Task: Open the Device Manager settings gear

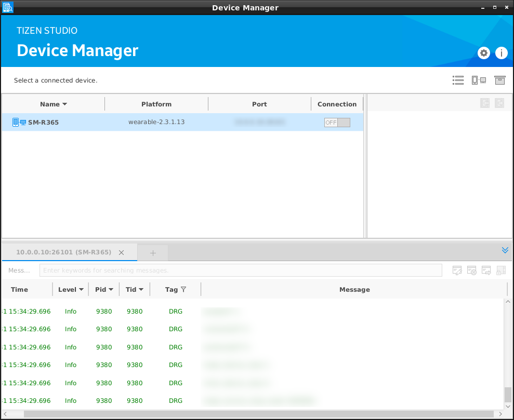Action: coord(483,53)
